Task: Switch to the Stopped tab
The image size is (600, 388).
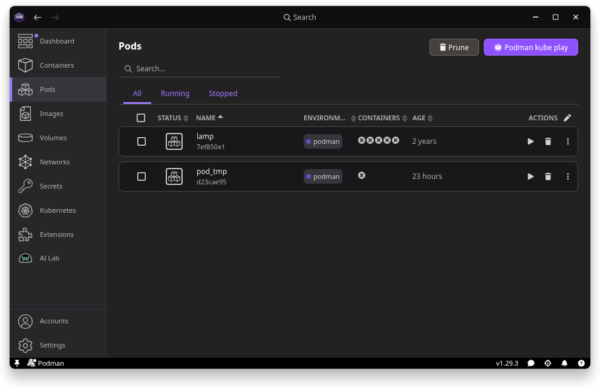Action: (x=223, y=93)
